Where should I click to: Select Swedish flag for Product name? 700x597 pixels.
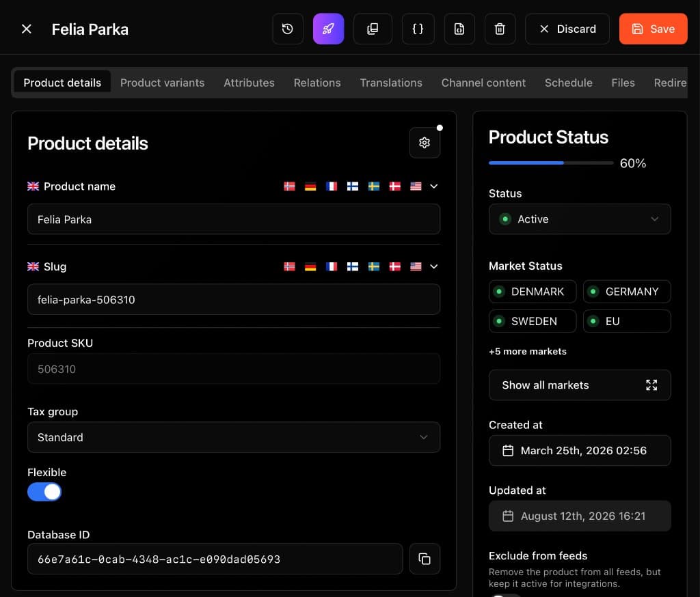[x=374, y=186]
